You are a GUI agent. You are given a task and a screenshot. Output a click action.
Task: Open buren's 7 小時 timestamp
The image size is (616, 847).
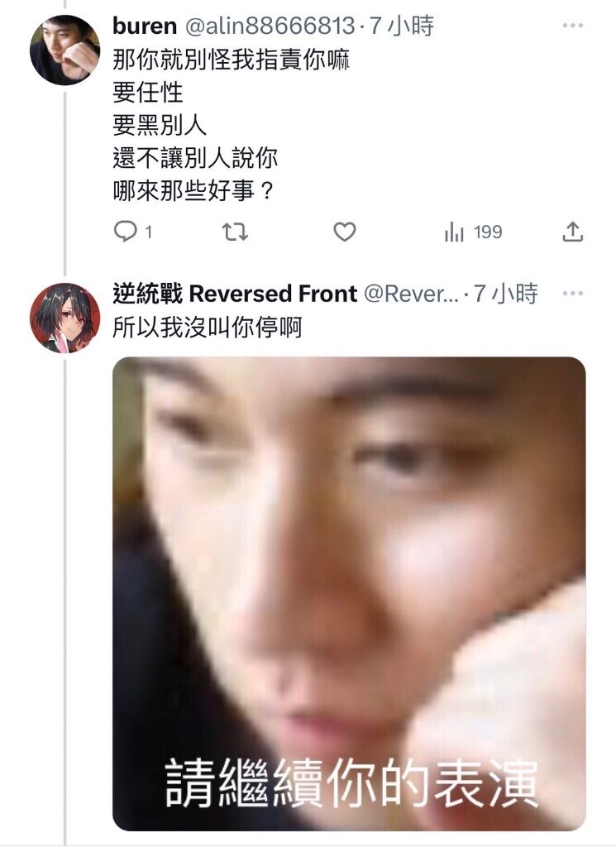402,26
